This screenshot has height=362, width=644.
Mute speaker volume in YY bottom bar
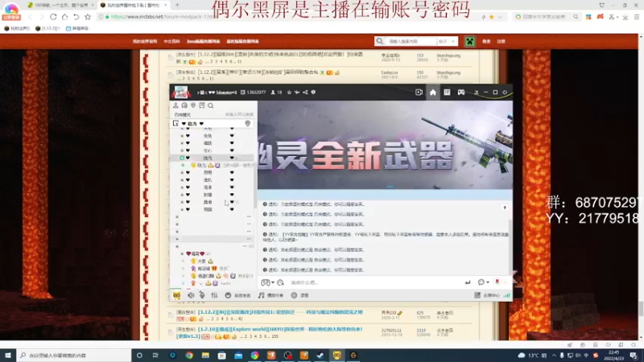click(x=191, y=295)
